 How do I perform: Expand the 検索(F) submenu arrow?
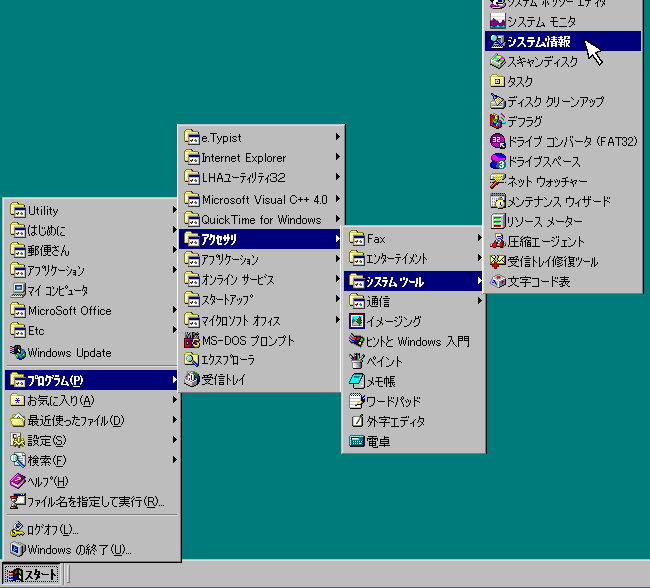pos(175,459)
